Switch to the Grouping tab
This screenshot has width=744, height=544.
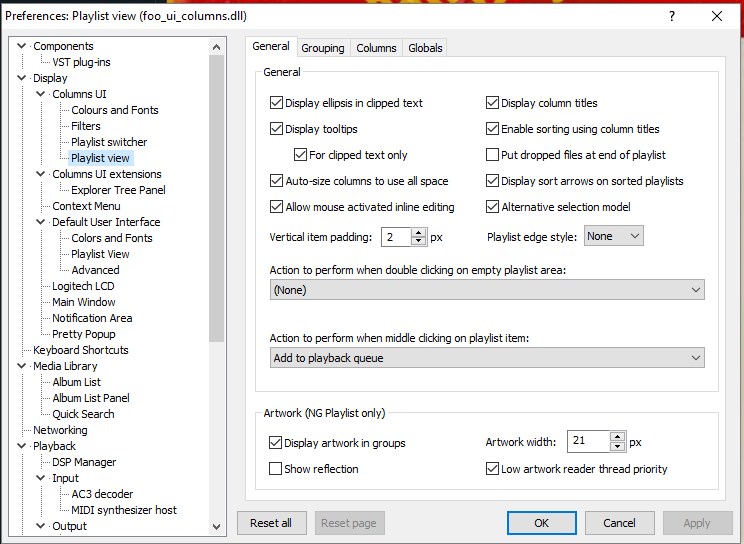pyautogui.click(x=323, y=48)
